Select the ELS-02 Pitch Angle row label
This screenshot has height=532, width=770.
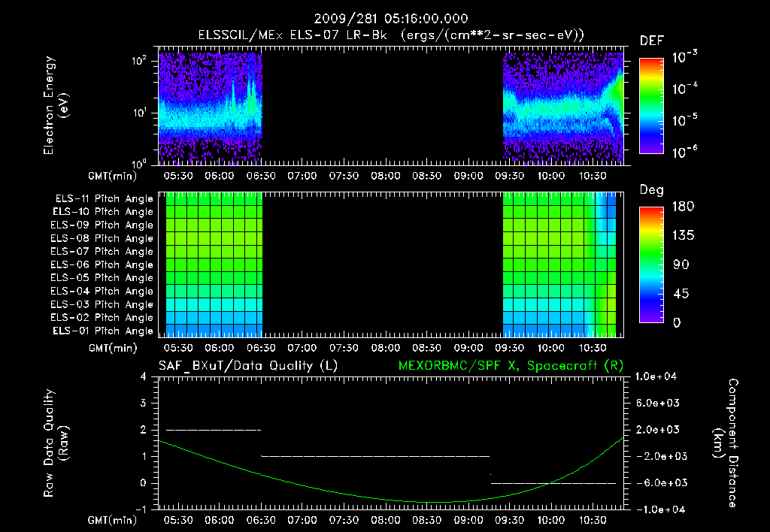(x=102, y=318)
